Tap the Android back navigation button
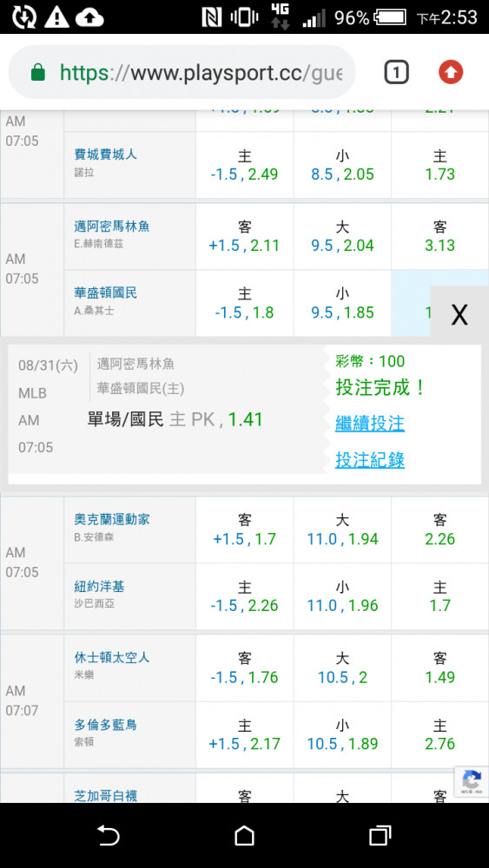Screen dimensions: 489x868 tap(108, 835)
